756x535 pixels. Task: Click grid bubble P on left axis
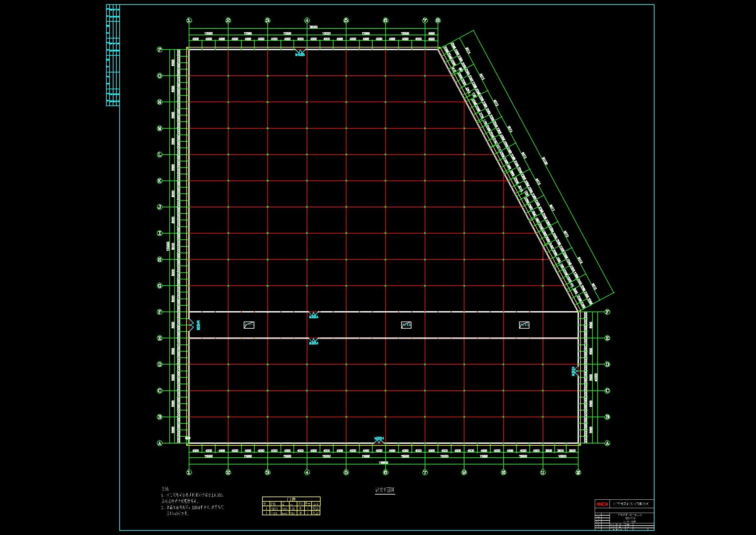pos(160,50)
